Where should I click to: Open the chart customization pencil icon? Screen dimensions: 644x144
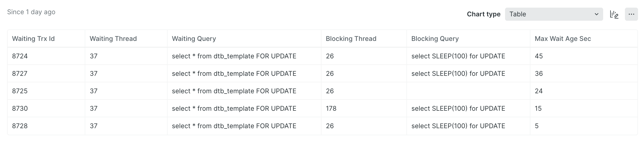pyautogui.click(x=614, y=14)
